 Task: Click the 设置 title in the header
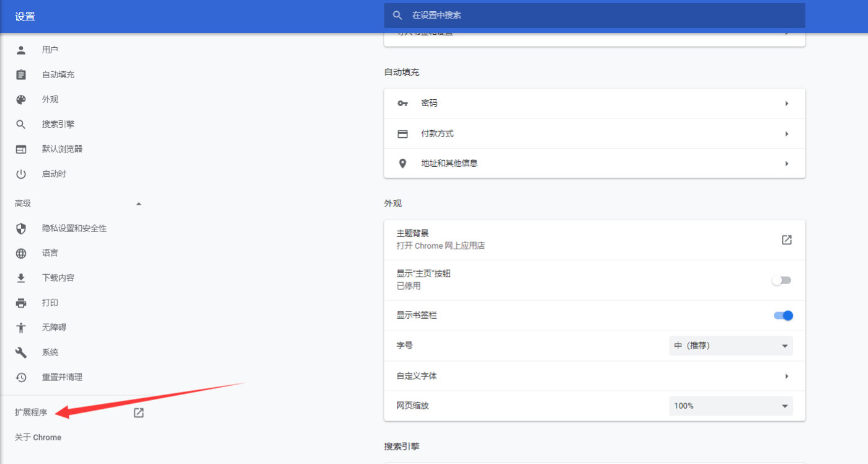coord(25,17)
